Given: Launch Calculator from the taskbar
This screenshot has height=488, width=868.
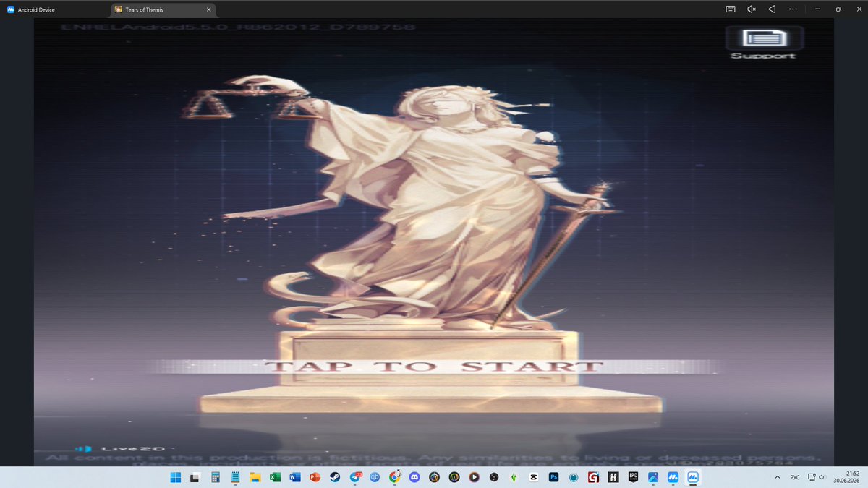Looking at the screenshot, I should 215,477.
